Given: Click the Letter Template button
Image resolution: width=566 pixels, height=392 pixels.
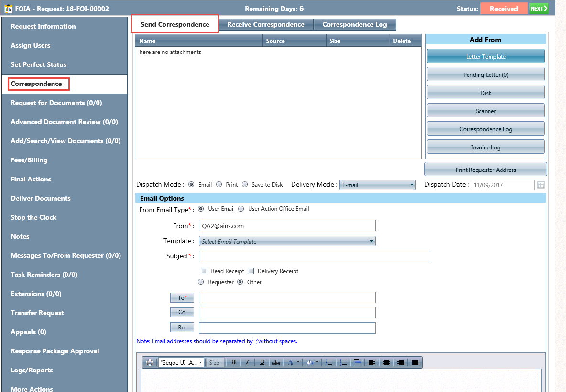Looking at the screenshot, I should coord(486,57).
